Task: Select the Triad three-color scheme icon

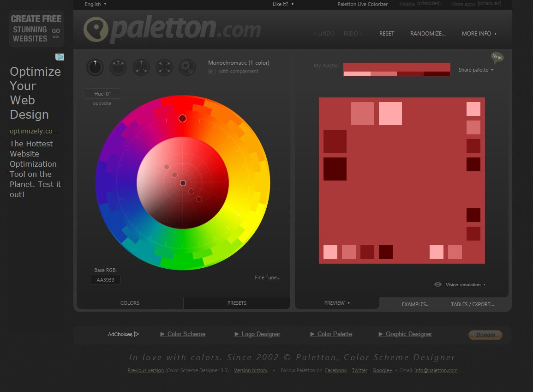Action: (141, 67)
